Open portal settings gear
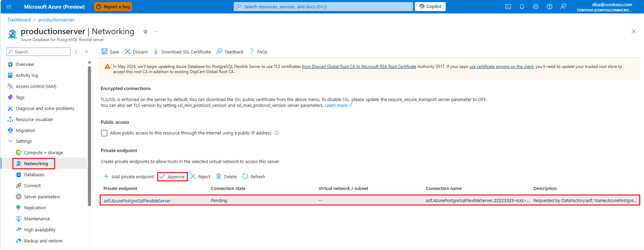This screenshot has height=250, width=644. pyautogui.click(x=536, y=7)
